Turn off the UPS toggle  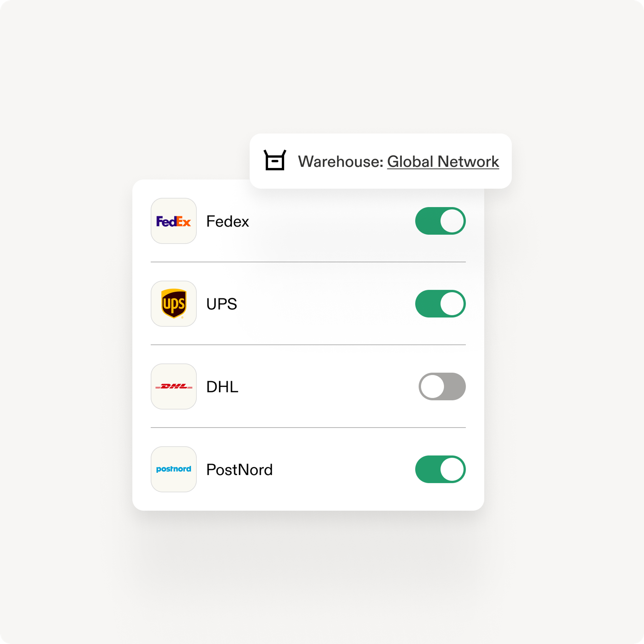point(440,304)
